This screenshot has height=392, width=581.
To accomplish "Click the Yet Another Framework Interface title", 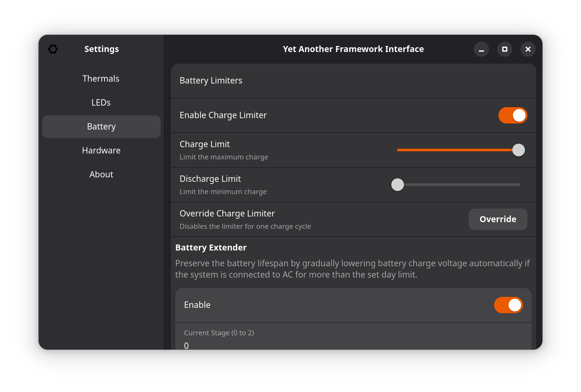I will coord(353,49).
